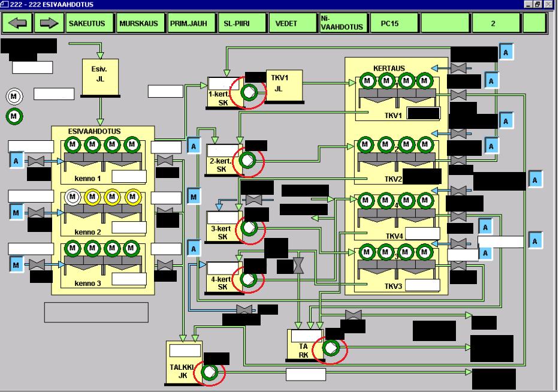
Task: Click the air valve at top of KERTAUS TKV1
Action: [x=458, y=68]
